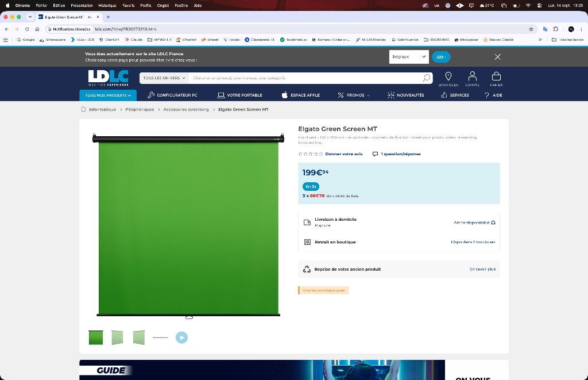Click Périphériques in the breadcrumb
Image resolution: width=588 pixels, height=380 pixels.
pos(140,109)
